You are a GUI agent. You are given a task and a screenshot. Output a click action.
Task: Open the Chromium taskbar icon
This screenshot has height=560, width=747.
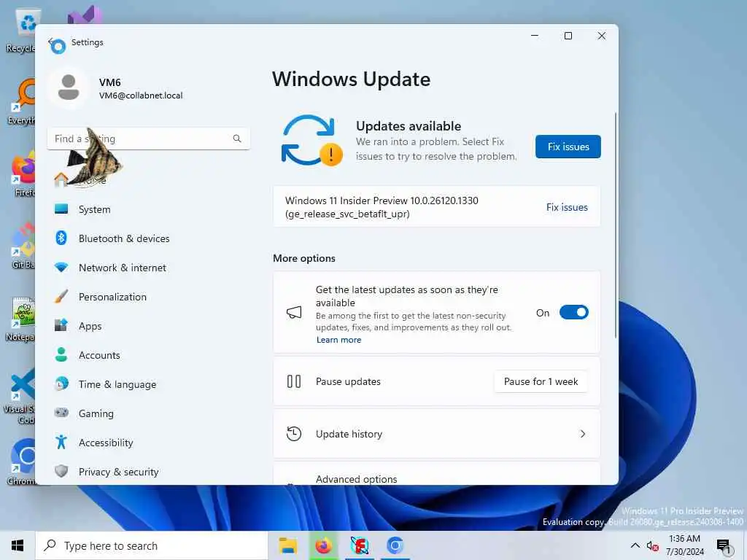(395, 545)
